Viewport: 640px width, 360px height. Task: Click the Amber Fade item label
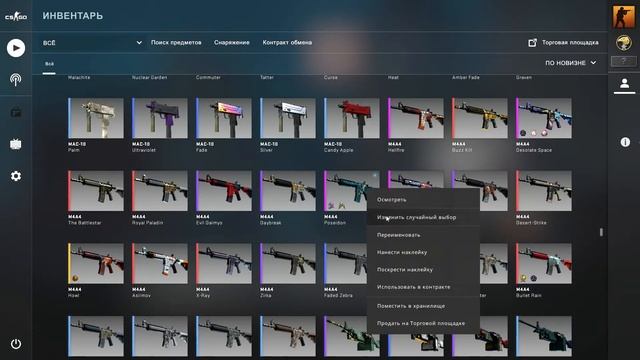tap(466, 77)
